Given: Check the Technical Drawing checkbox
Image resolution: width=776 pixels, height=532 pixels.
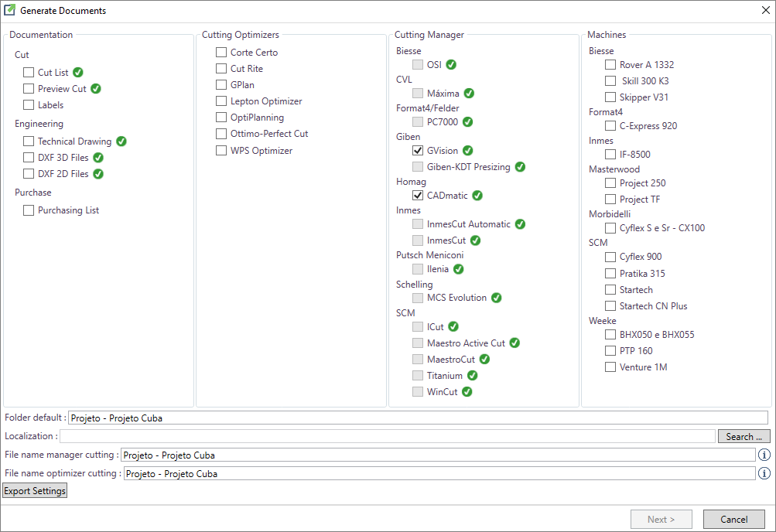Looking at the screenshot, I should (29, 142).
